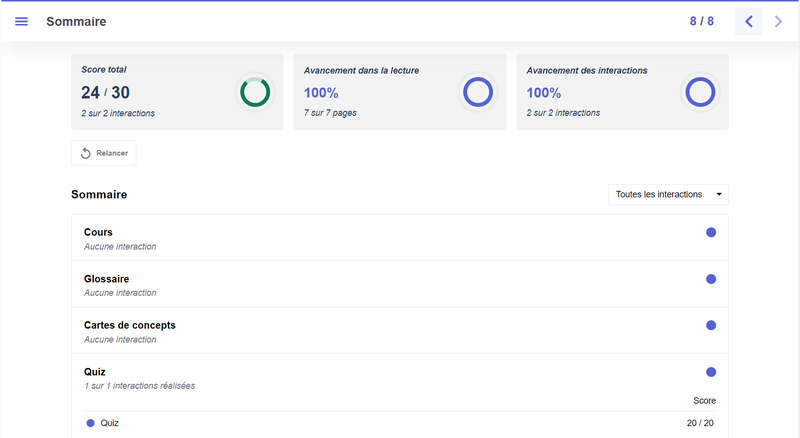
Task: Click the interactions progress ring icon
Action: click(700, 92)
